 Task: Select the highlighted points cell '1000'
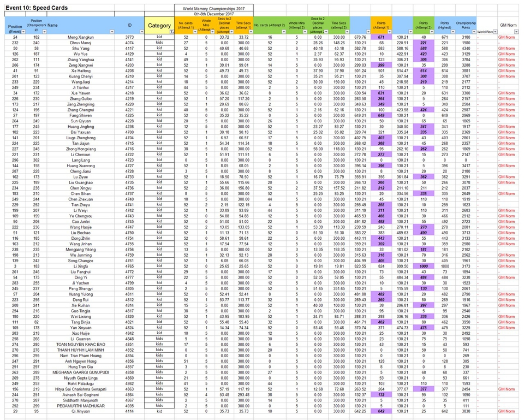point(424,266)
